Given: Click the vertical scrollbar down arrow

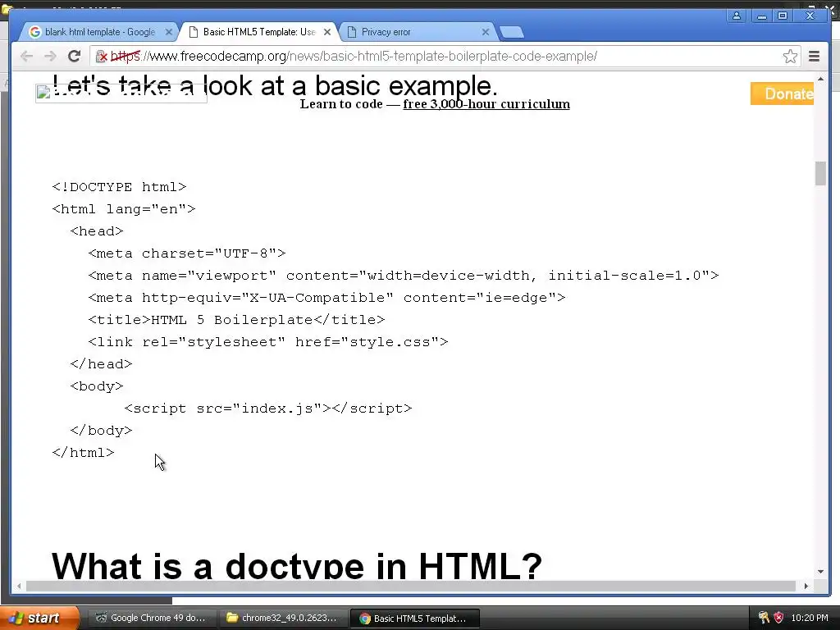Looking at the screenshot, I should tap(820, 572).
